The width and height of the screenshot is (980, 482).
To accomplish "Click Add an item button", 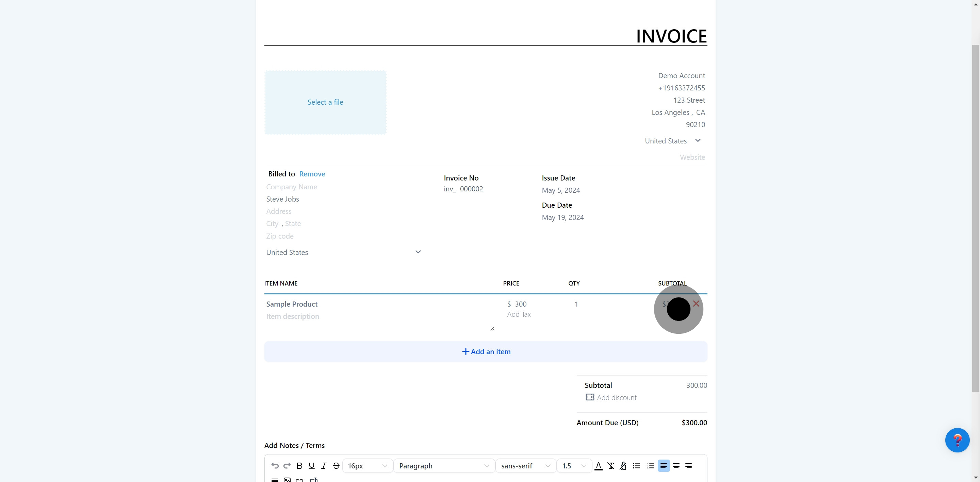I will (486, 351).
